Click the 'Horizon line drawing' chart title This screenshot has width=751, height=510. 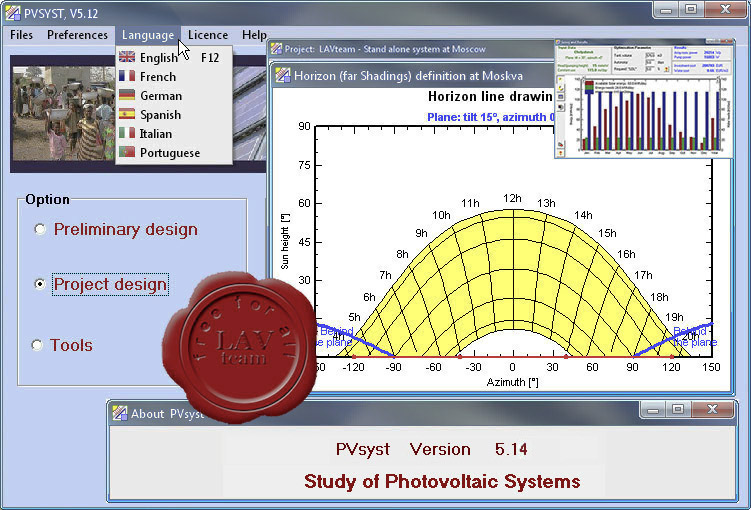point(490,97)
